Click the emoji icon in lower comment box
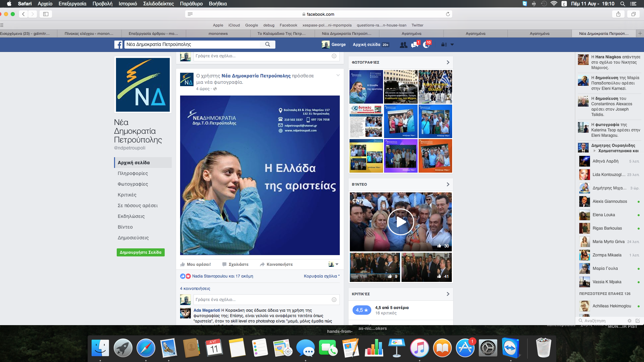 click(334, 300)
